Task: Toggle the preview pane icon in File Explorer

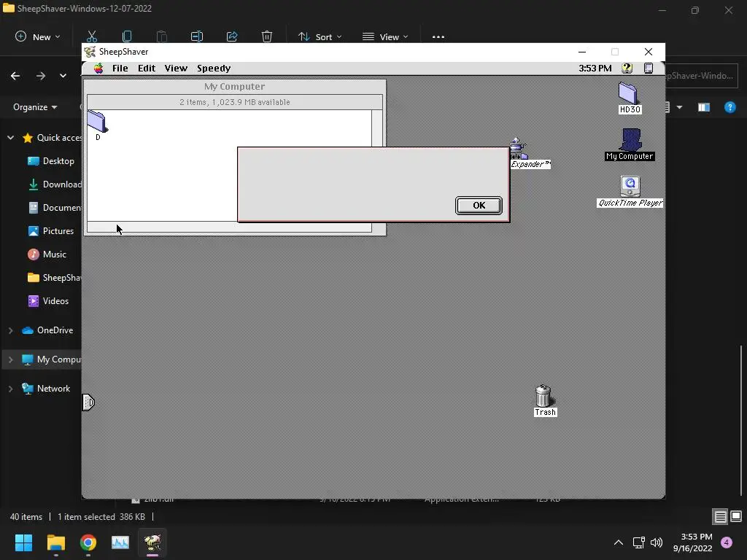Action: (x=704, y=107)
